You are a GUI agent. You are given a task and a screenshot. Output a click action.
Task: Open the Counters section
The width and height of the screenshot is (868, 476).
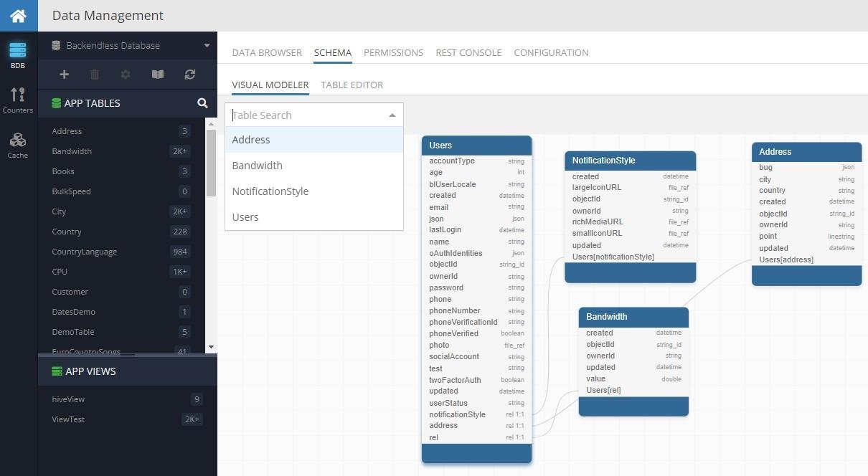[x=18, y=100]
